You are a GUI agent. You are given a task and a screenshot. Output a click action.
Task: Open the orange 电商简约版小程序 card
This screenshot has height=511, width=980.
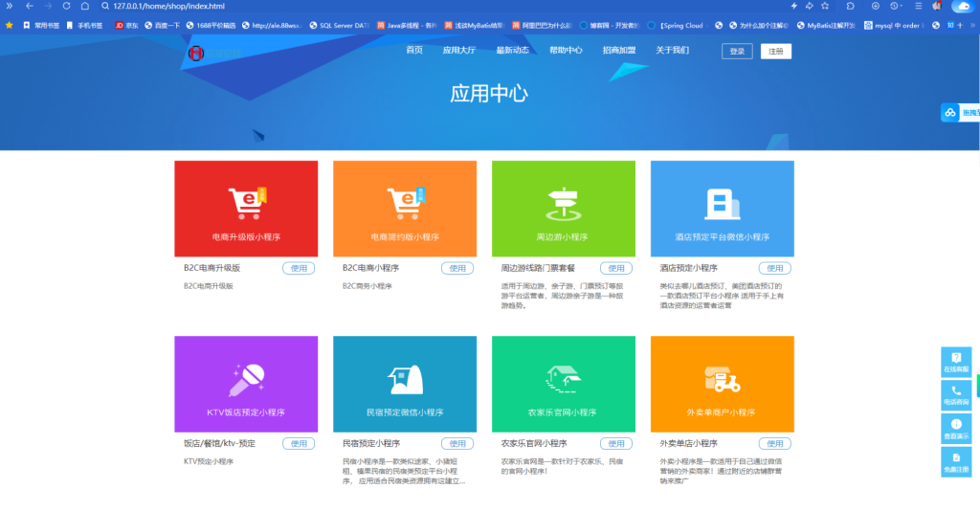coord(405,209)
